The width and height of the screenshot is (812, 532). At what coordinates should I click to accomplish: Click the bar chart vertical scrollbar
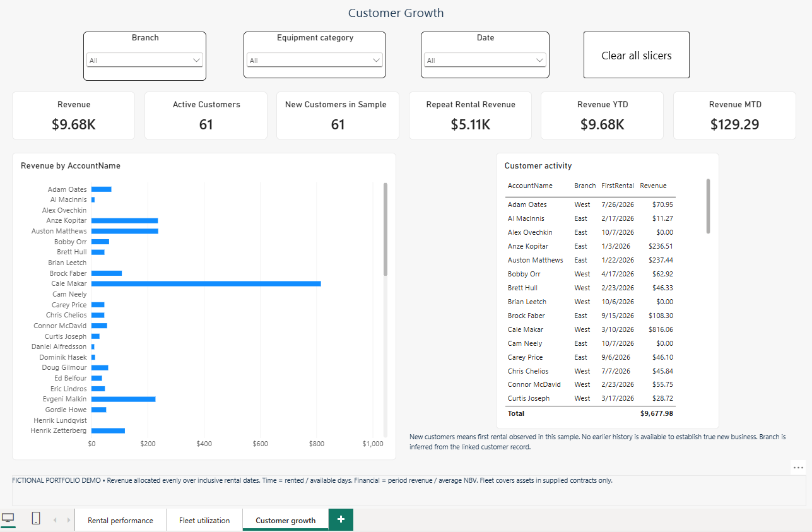coord(385,229)
